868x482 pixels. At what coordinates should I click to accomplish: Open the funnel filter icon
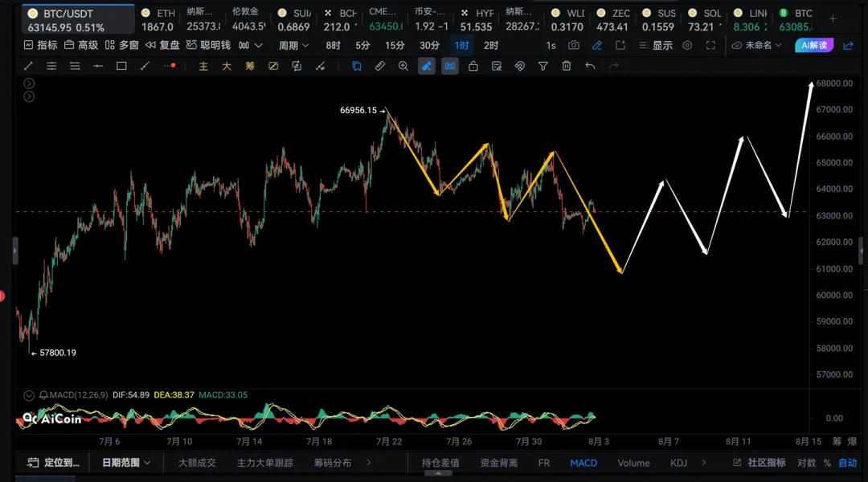(543, 67)
